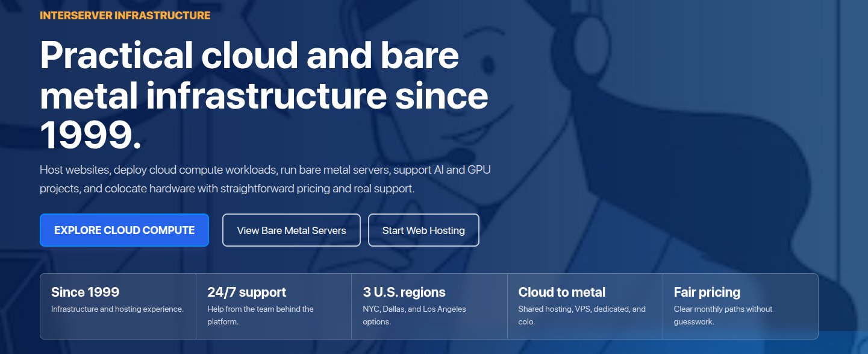Click the "Fair pricing" card heading
Image resolution: width=868 pixels, height=354 pixels.
pyautogui.click(x=707, y=292)
